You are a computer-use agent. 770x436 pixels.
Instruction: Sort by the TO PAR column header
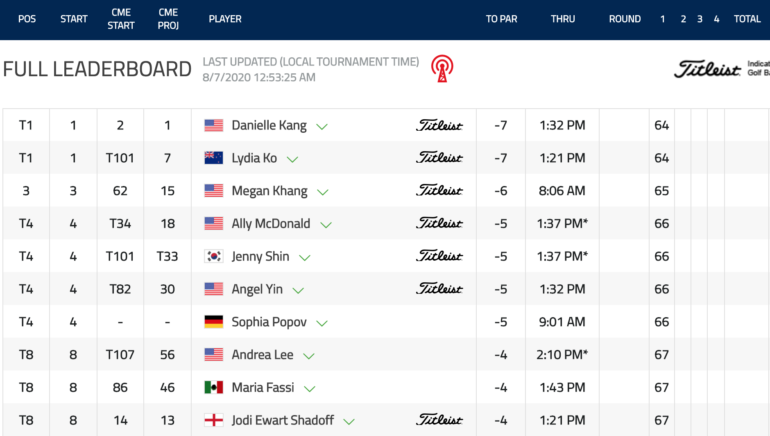[501, 19]
